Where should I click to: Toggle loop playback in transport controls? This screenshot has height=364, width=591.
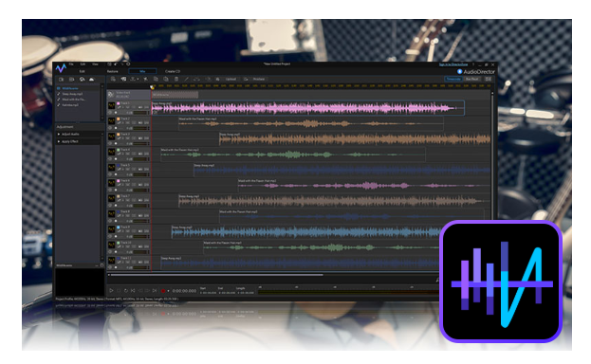[126, 290]
